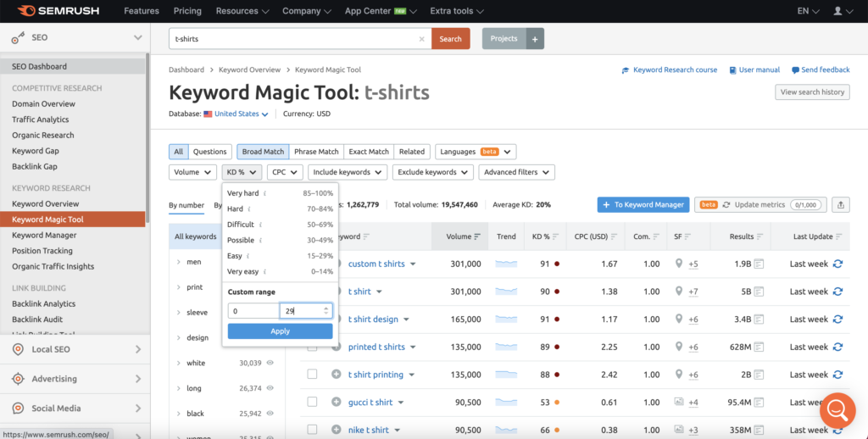Click the plus icon next to Projects
868x439 pixels.
click(x=535, y=39)
